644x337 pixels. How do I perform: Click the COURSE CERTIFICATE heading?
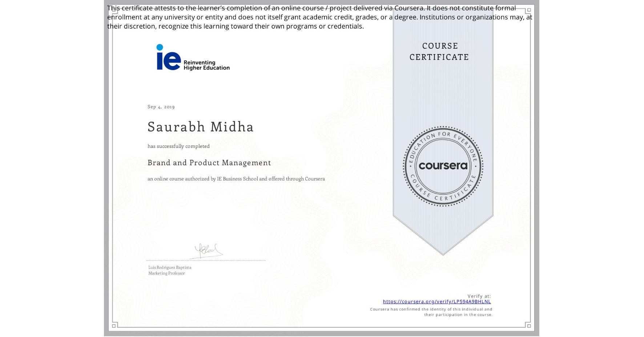[439, 51]
